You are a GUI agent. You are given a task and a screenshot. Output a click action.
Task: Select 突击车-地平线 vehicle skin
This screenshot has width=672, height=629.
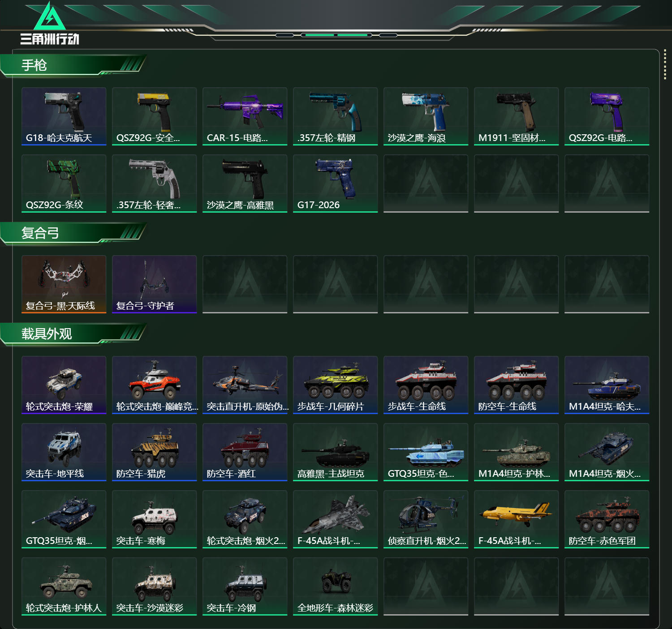click(x=64, y=452)
